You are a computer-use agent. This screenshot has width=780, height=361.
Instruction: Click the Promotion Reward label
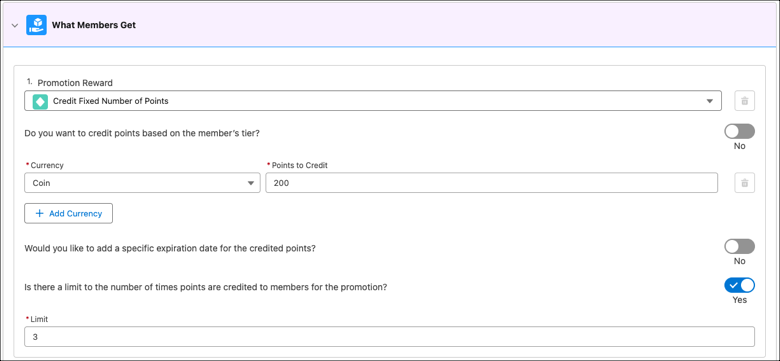[75, 83]
